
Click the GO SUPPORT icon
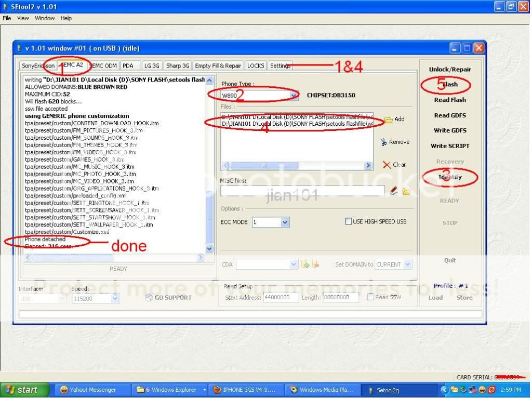click(x=149, y=298)
